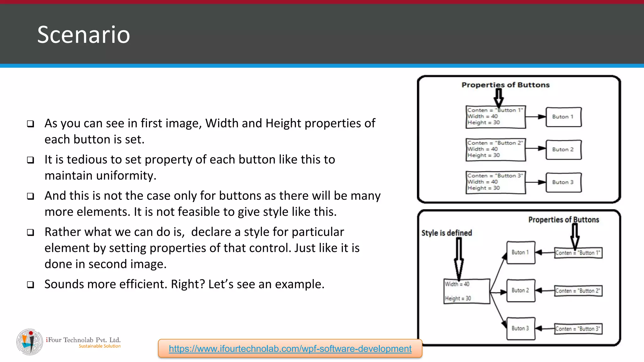Click bullet marker beside 'Sounds more efficient'
The width and height of the screenshot is (644, 362).
point(31,285)
